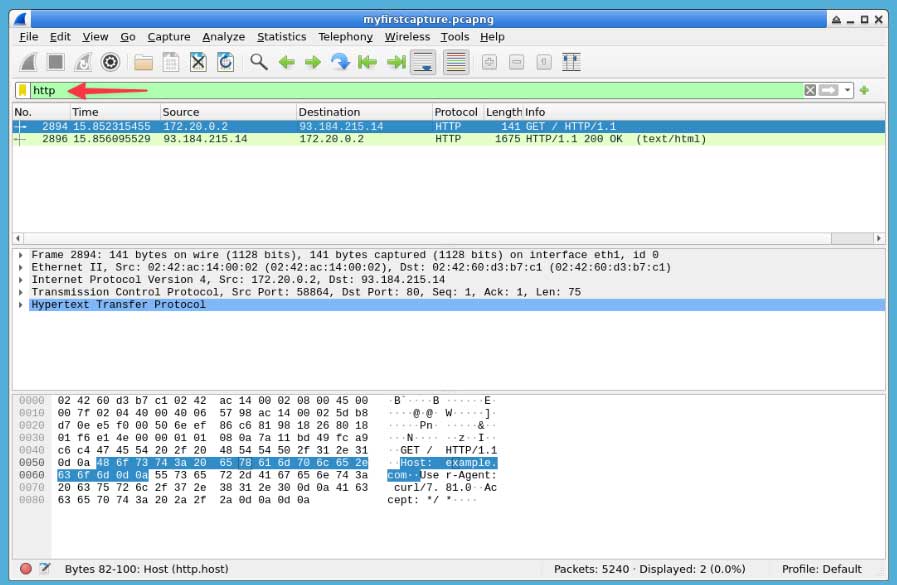Open the Statistics menu
This screenshot has height=585, width=897.
[281, 37]
